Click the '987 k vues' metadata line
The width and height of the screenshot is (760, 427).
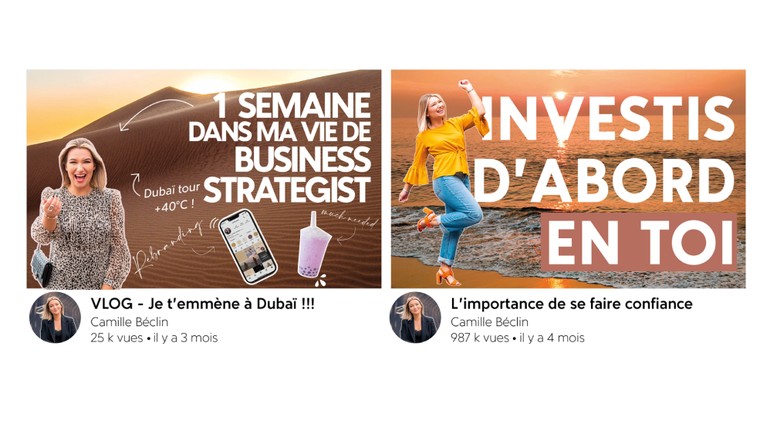click(518, 338)
